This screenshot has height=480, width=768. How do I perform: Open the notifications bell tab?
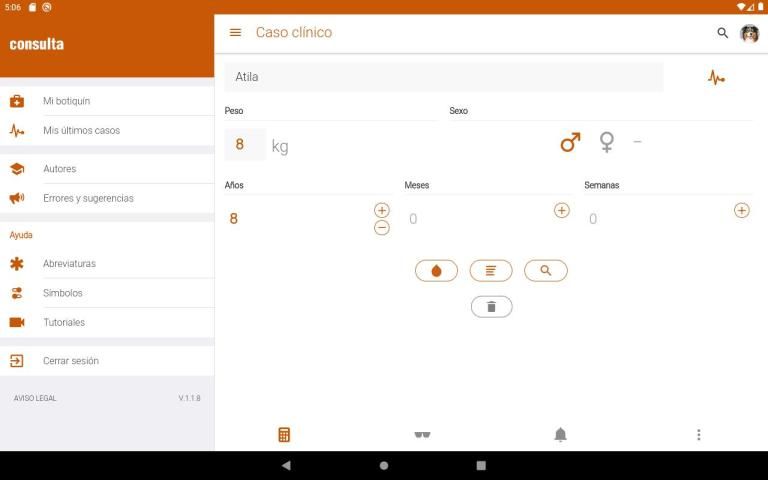coord(560,435)
